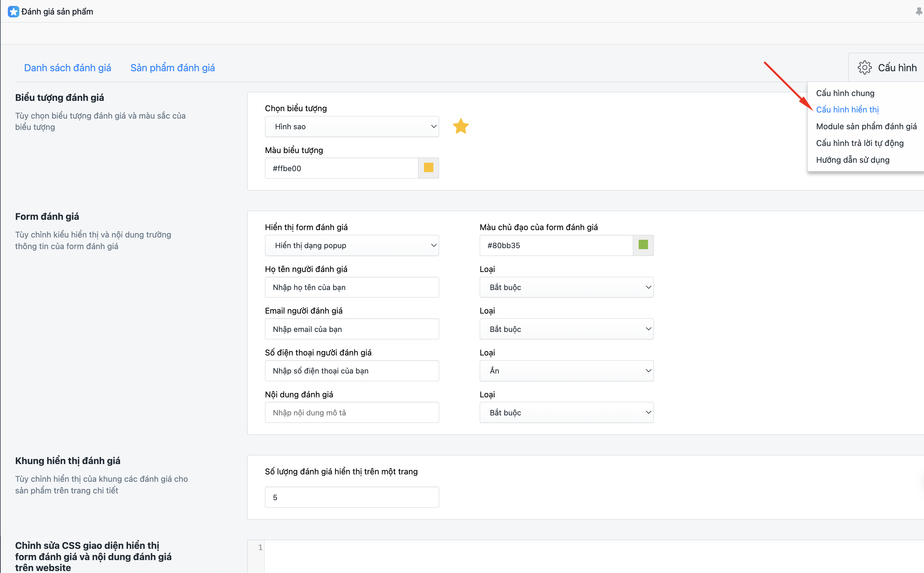Screen dimensions: 924x573
Task: Select Cấu hình chung menu item
Action: pyautogui.click(x=845, y=93)
